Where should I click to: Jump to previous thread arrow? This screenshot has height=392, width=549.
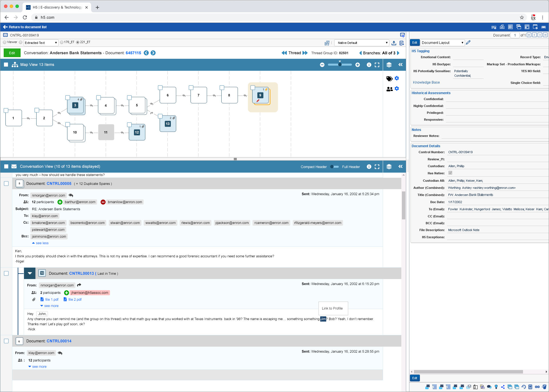pos(284,53)
